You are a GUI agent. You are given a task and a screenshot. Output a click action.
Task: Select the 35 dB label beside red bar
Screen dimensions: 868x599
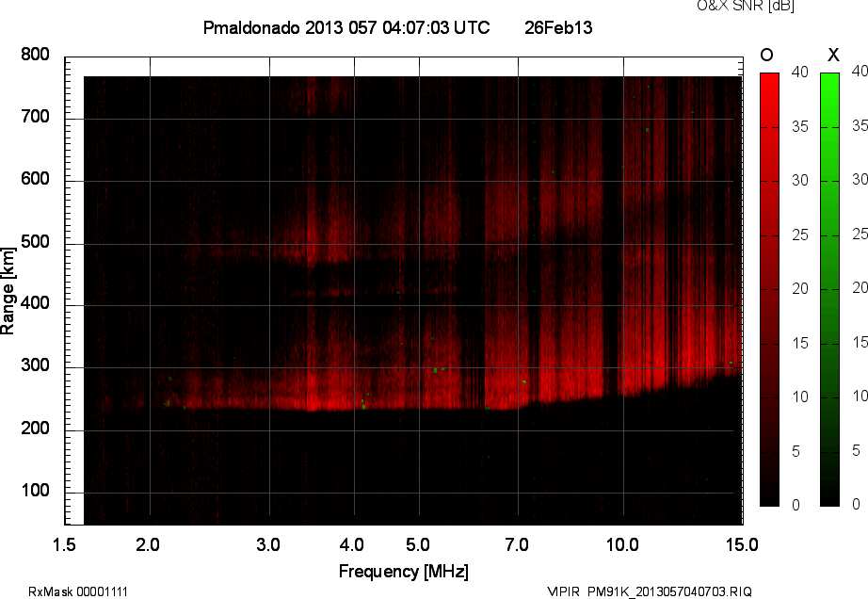pyautogui.click(x=800, y=127)
